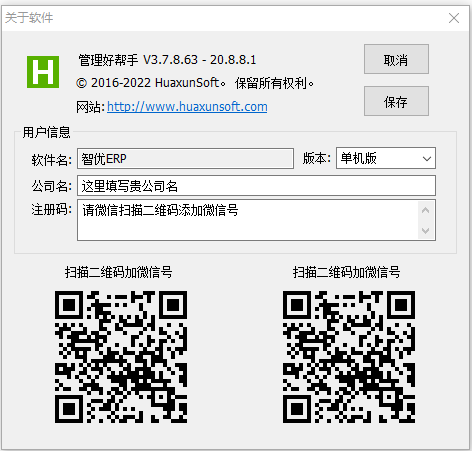
Task: Click the 保存 button
Action: [x=396, y=101]
